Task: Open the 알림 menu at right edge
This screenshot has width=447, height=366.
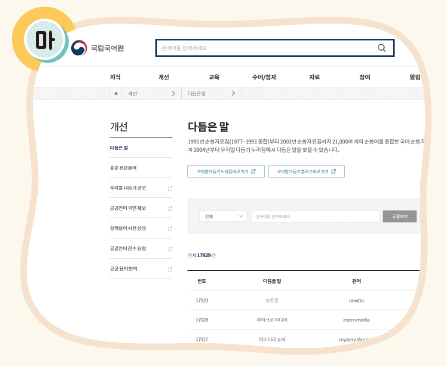Action: pos(415,77)
